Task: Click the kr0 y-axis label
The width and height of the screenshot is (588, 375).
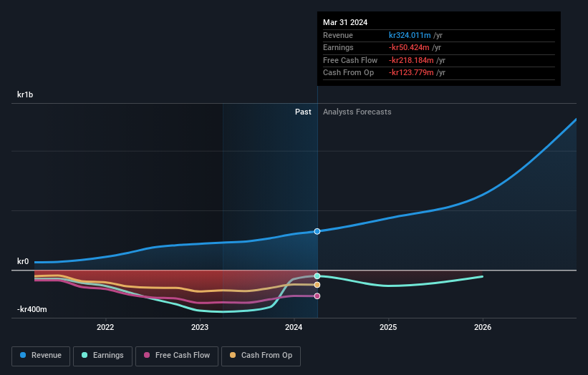Action: 23,261
